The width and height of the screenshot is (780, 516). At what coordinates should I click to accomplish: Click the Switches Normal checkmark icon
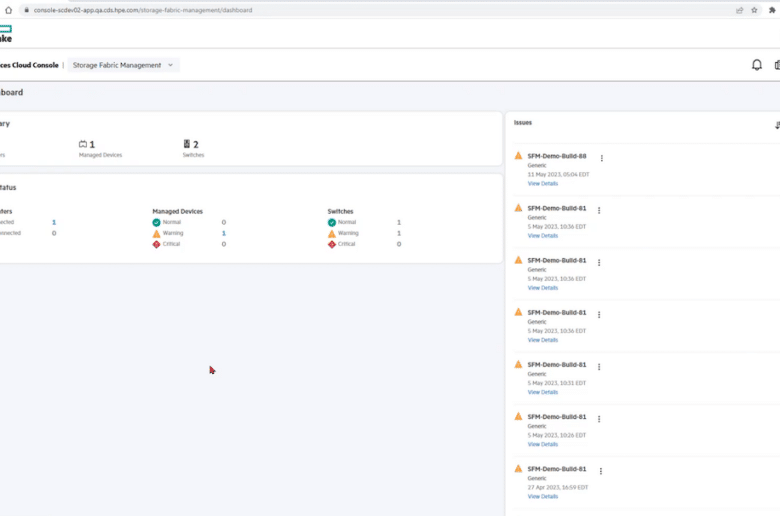pos(331,222)
